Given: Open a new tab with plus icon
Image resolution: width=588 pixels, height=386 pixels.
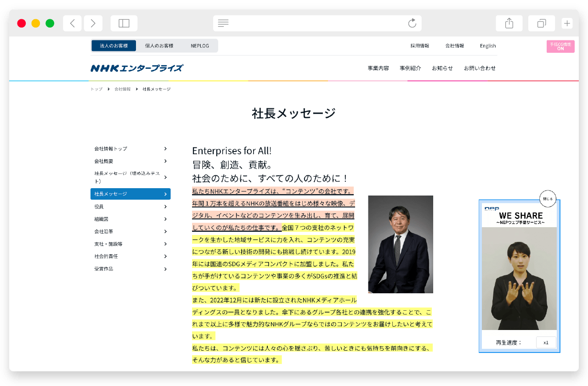Looking at the screenshot, I should (567, 23).
